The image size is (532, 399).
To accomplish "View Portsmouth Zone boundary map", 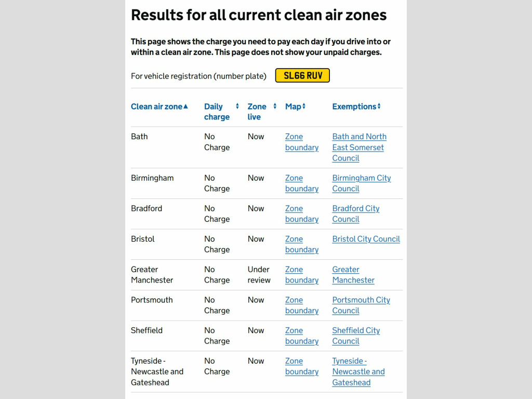I will click(x=302, y=305).
